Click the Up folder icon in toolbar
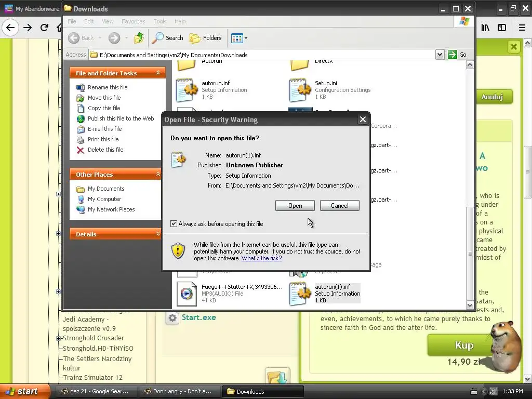The image size is (532, 399). coord(139,37)
